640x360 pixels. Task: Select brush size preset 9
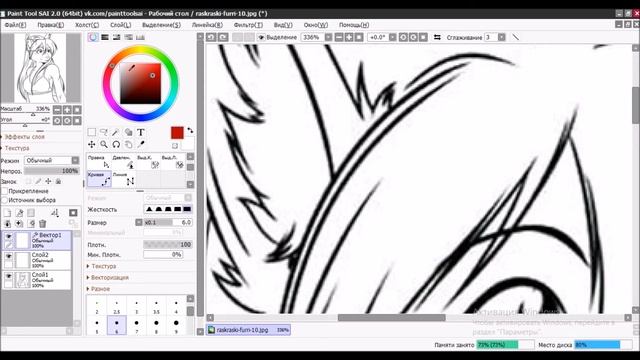(176, 325)
